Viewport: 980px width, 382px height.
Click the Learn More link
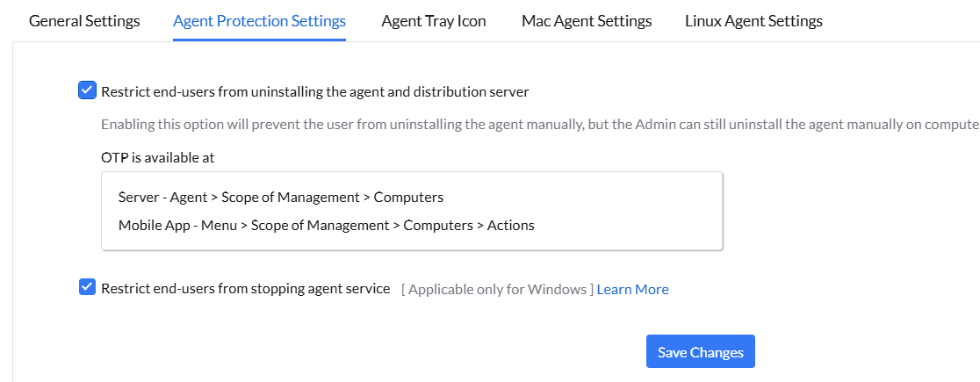632,289
